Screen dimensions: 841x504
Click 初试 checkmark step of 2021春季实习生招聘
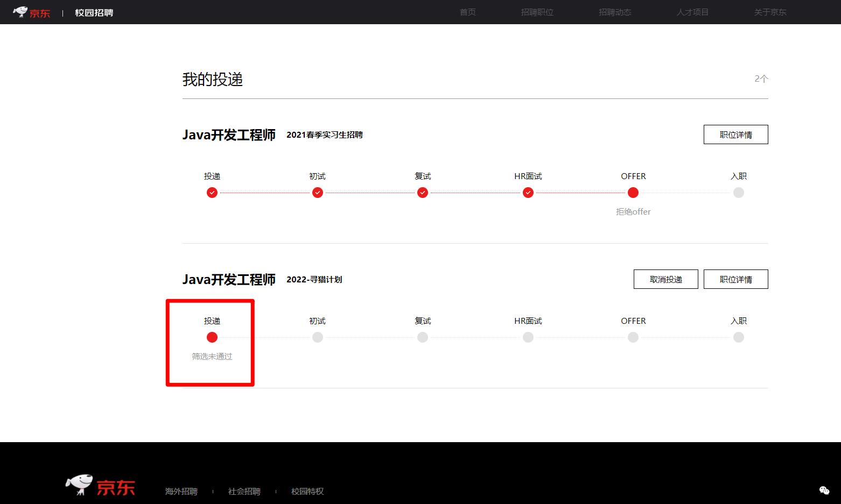(318, 193)
